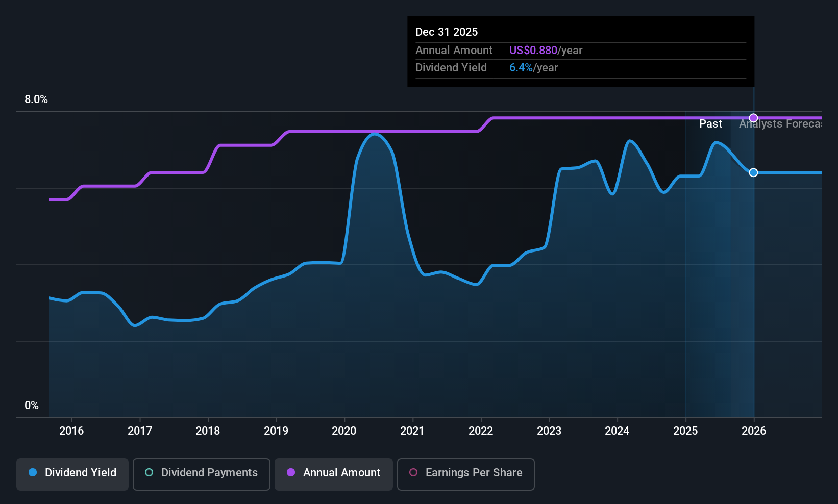Image resolution: width=838 pixels, height=504 pixels.
Task: Click the 2023 x-axis year label
Action: click(x=549, y=431)
